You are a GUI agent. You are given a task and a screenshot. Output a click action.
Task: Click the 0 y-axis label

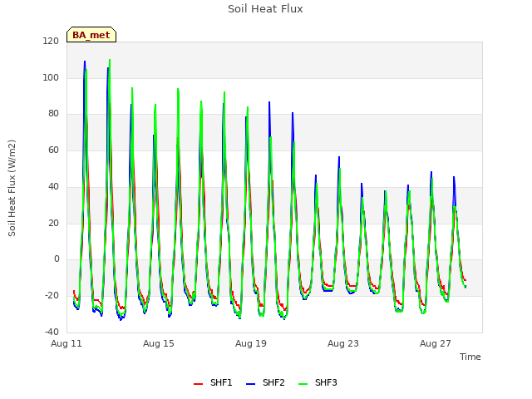tap(57, 259)
